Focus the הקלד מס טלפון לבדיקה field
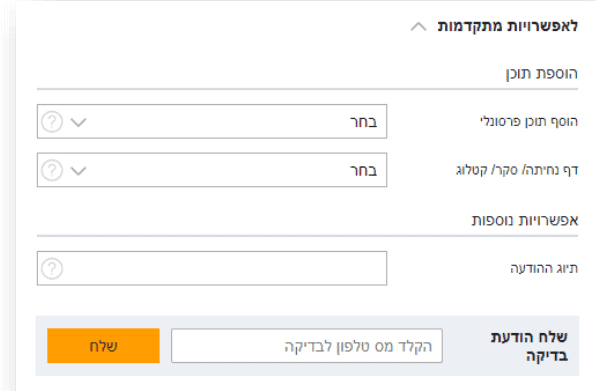This screenshot has height=391, width=596. (307, 346)
